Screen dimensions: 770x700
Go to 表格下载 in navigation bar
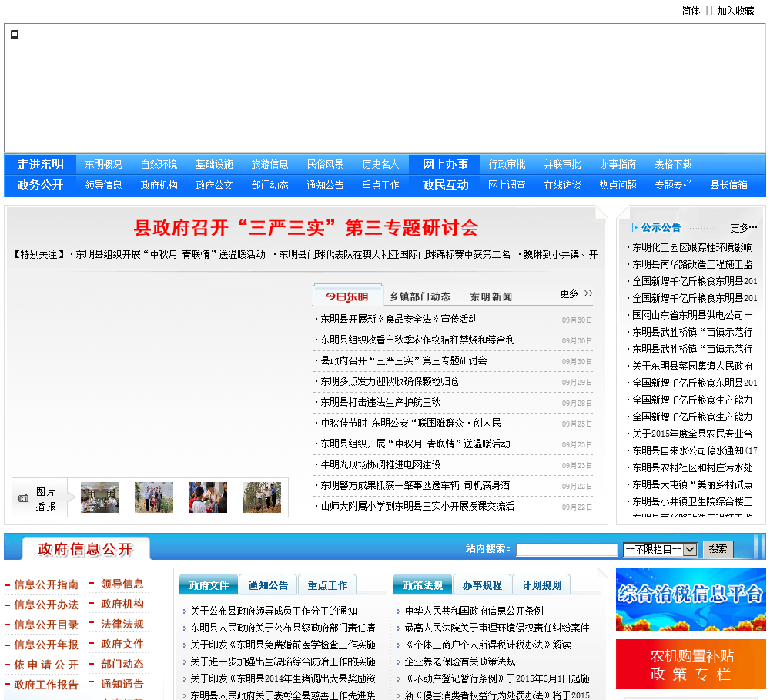[673, 164]
